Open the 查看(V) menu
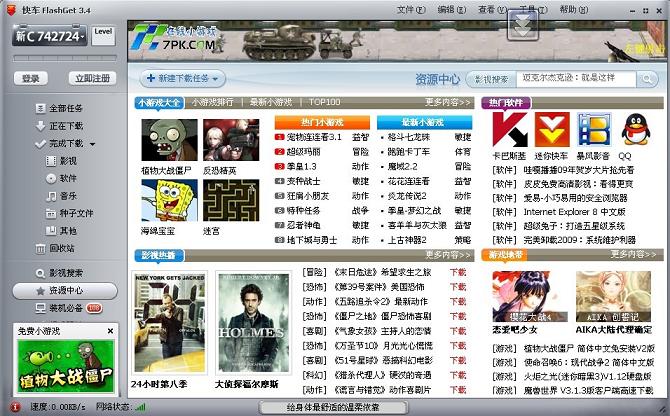The width and height of the screenshot is (670, 416). click(x=492, y=10)
